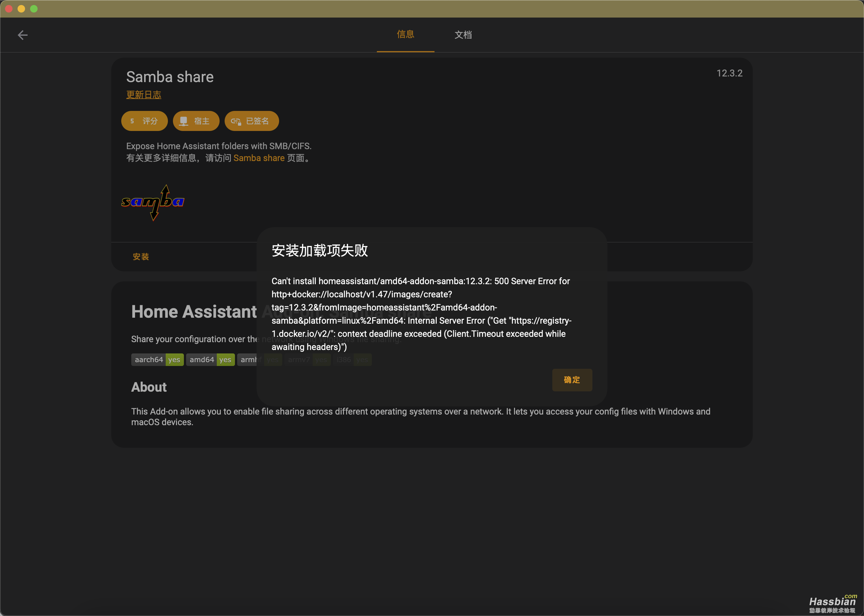
Task: Confirm the error dialog with 确定
Action: coord(572,380)
